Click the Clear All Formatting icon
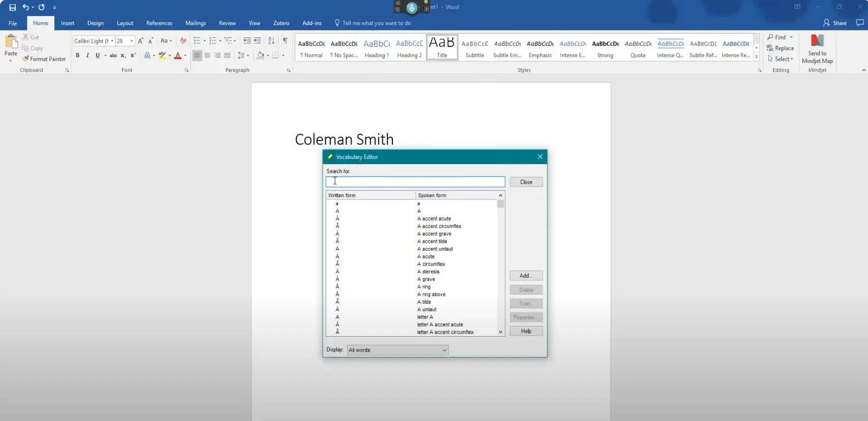This screenshot has height=421, width=868. pos(183,41)
